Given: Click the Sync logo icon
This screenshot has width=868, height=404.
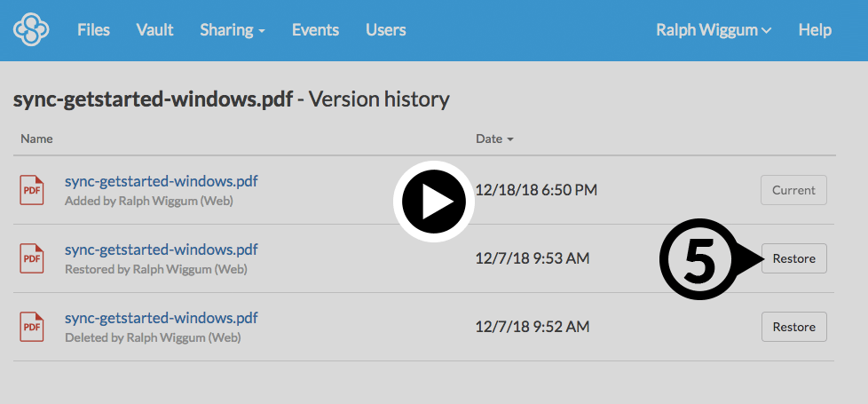Looking at the screenshot, I should pyautogui.click(x=31, y=30).
